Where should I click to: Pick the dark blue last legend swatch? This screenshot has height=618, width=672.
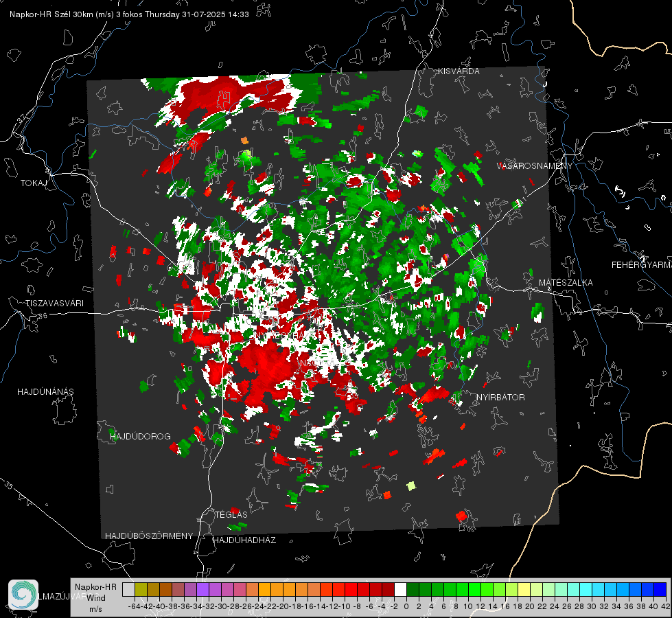[660, 589]
